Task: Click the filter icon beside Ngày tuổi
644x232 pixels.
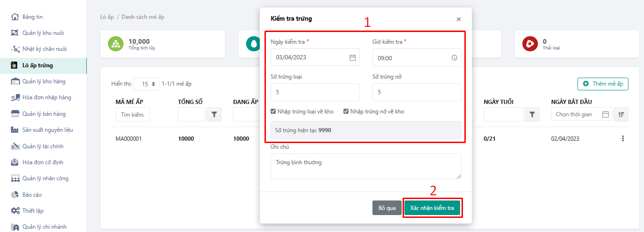Action: click(x=532, y=114)
